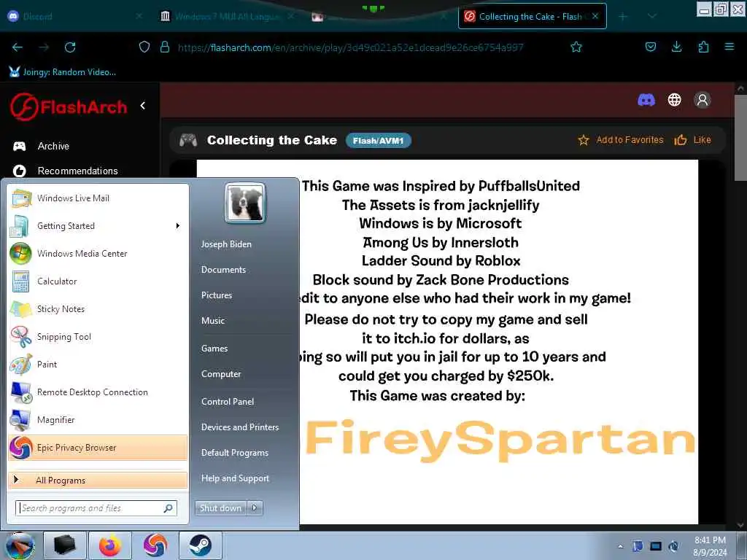Open the list all tabs dropdown

coord(652,16)
